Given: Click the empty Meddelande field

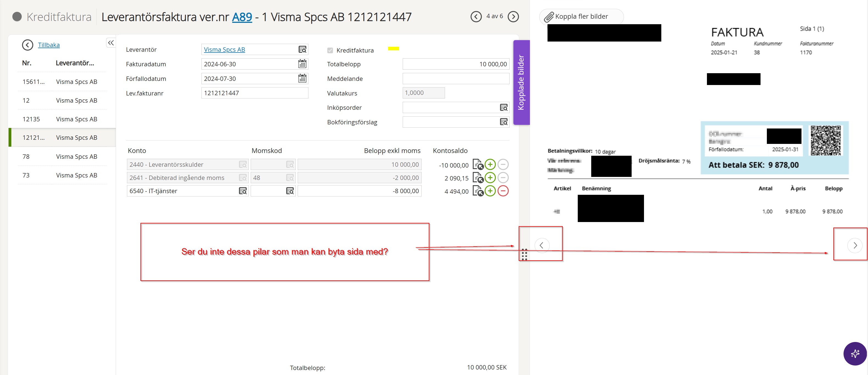Looking at the screenshot, I should (456, 79).
